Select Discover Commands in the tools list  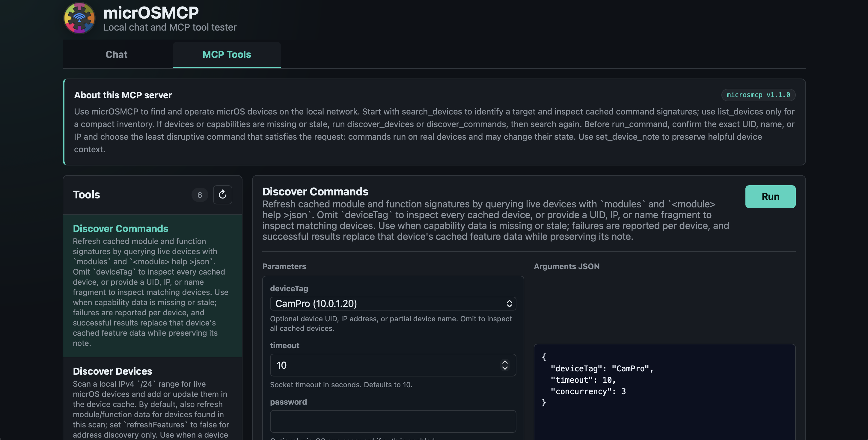coord(152,285)
